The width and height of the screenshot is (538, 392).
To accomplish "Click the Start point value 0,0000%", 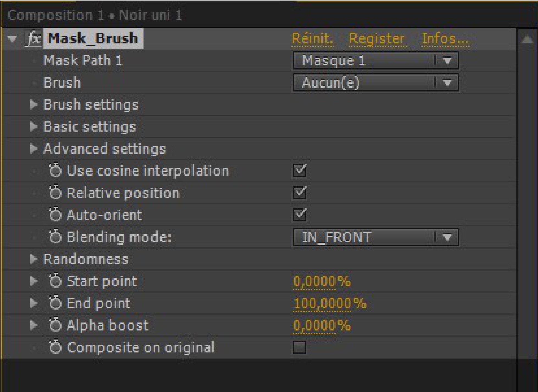I will pyautogui.click(x=322, y=281).
